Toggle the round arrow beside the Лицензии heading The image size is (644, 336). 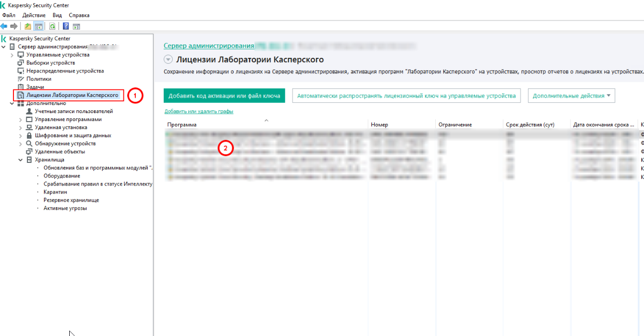[x=168, y=59]
